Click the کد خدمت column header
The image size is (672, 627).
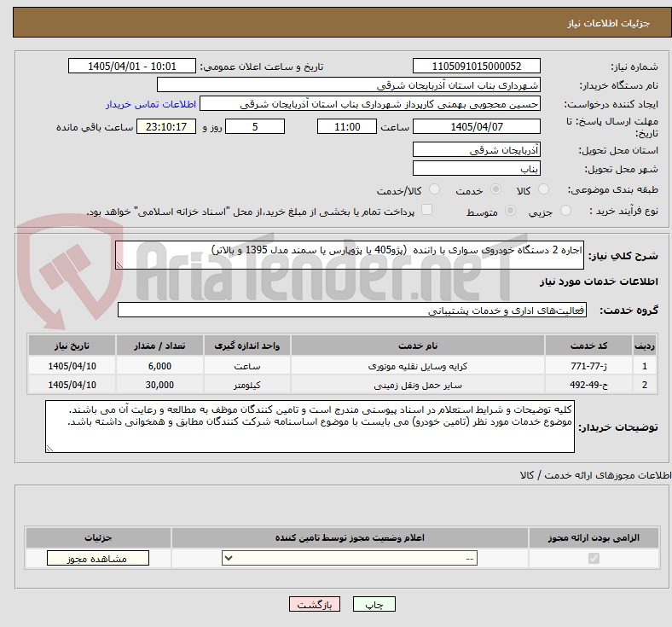(589, 345)
